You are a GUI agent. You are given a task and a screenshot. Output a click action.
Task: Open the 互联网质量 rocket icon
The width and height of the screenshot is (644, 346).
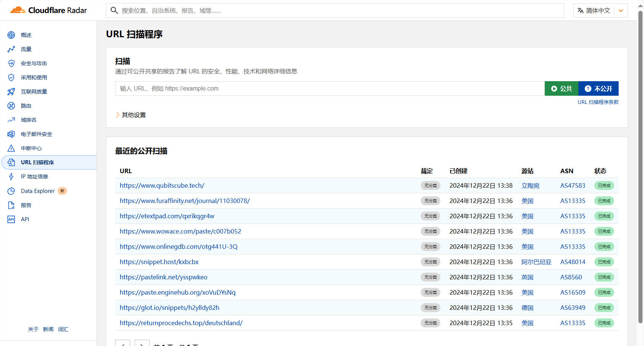[x=11, y=92]
